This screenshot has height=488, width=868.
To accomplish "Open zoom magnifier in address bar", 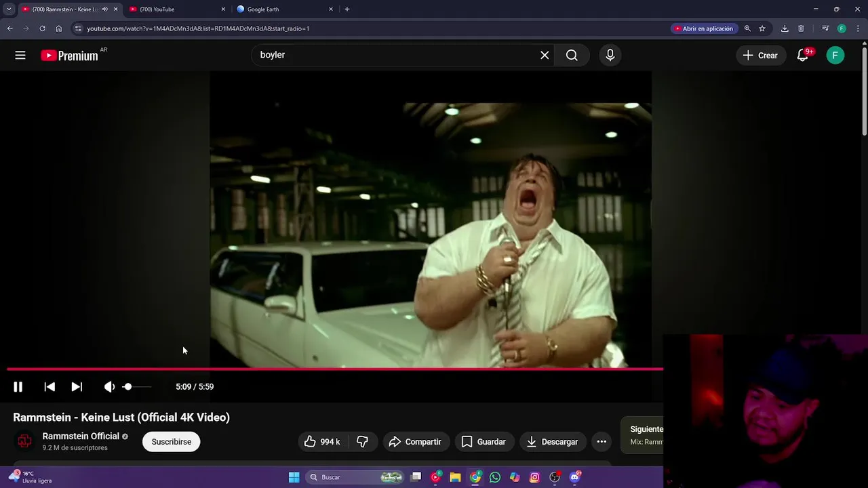I will 747,28.
